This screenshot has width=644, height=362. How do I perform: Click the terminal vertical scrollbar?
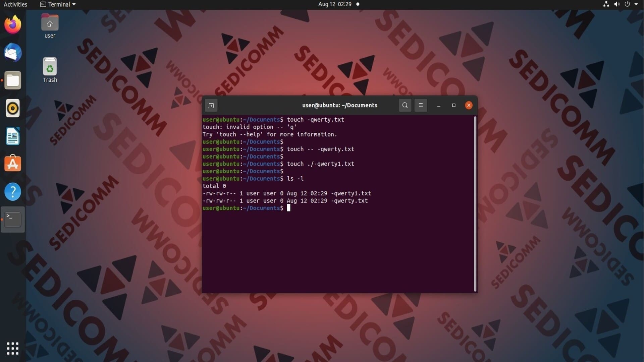475,204
